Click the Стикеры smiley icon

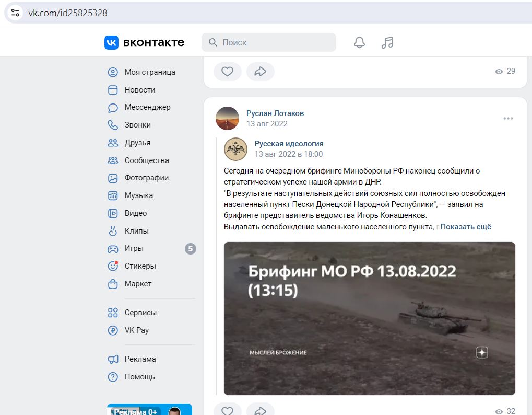tap(113, 266)
